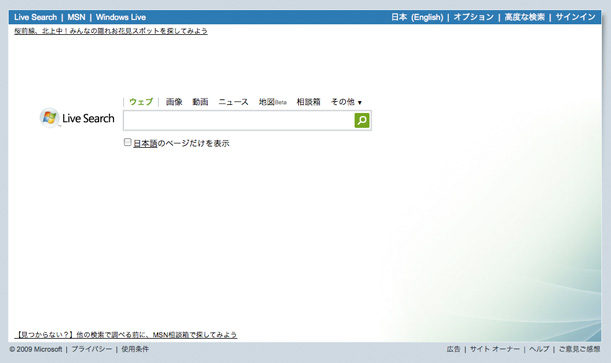The height and width of the screenshot is (363, 611).
Task: Open the Live Search link in header
Action: tap(35, 17)
